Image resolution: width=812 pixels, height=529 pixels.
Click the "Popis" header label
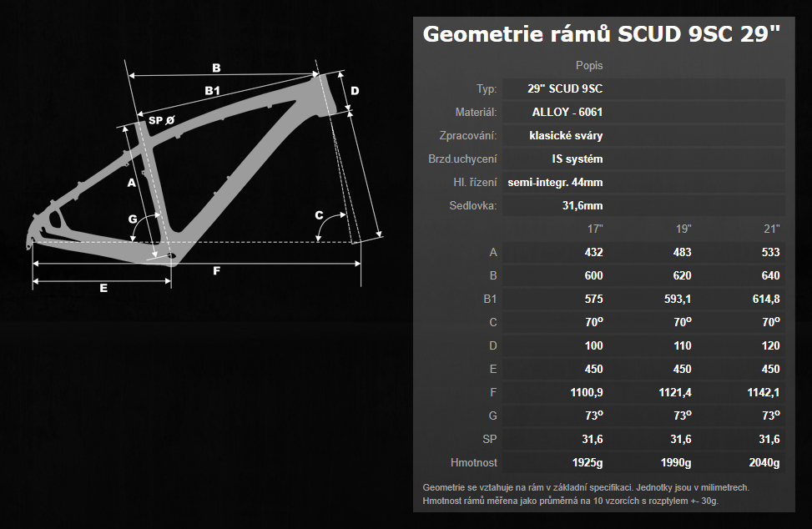point(589,66)
